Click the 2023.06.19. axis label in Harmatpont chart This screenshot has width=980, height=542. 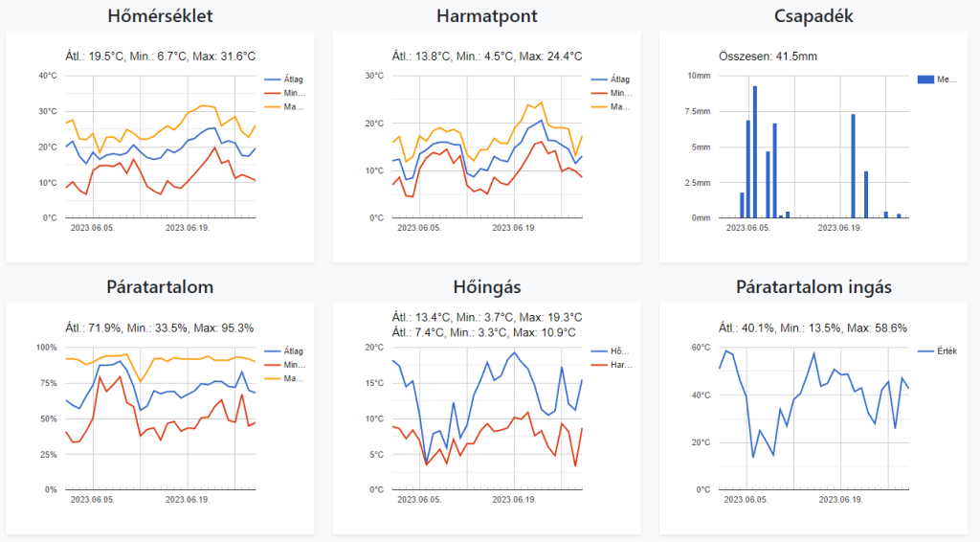(515, 228)
